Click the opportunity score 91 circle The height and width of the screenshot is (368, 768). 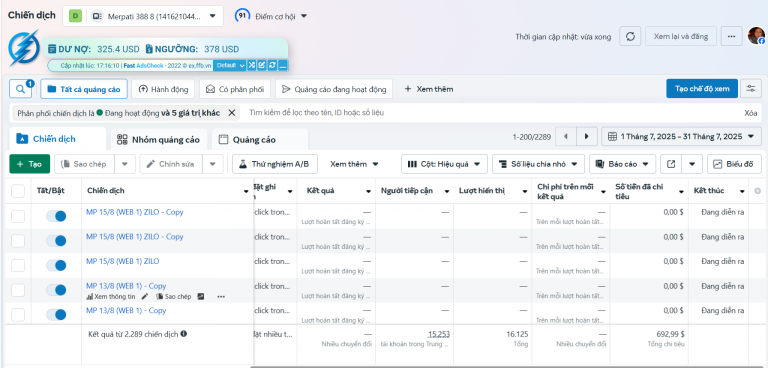pos(241,16)
